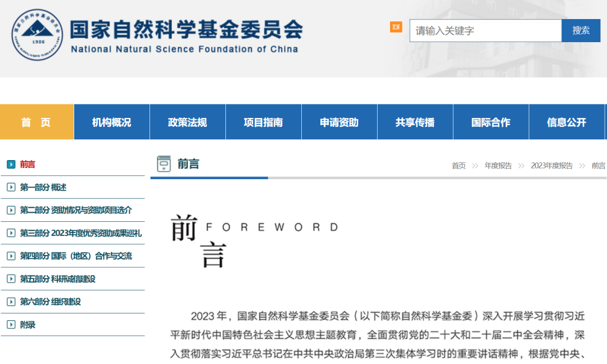Click arrow icon beside 附录 sidebar entry
The image size is (607, 364).
coord(11,325)
